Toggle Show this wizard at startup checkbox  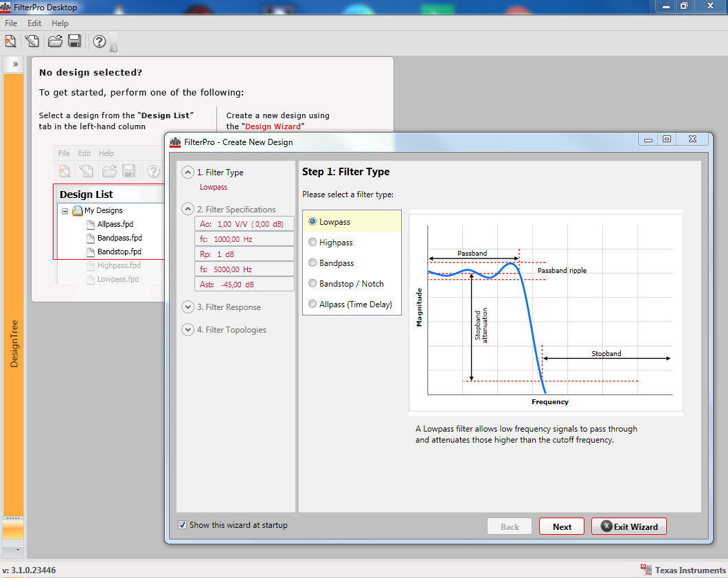point(182,525)
